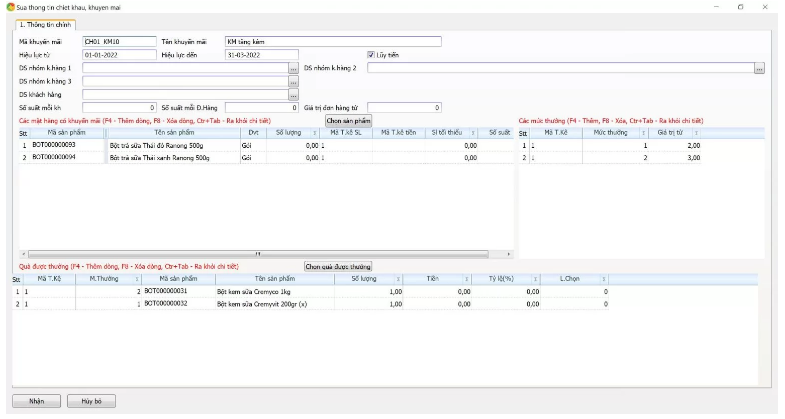Click ellipsis button beside DS nhóm k.hàng 3
This screenshot has width=785, height=419.
click(293, 81)
